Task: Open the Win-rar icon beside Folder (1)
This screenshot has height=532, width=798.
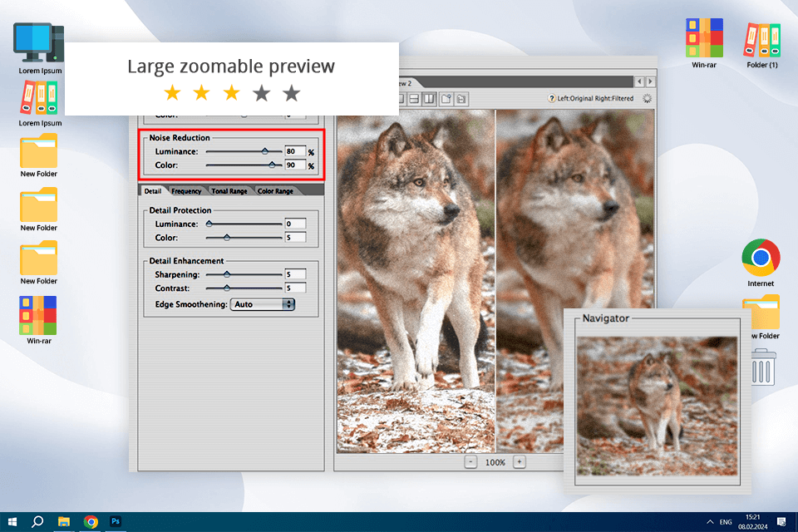Action: click(704, 43)
